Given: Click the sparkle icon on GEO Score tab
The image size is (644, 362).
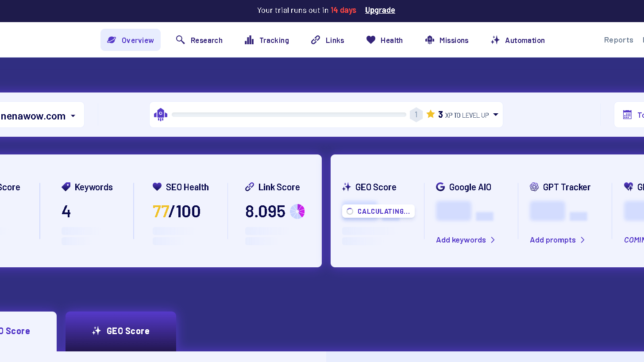Looking at the screenshot, I should (x=96, y=331).
